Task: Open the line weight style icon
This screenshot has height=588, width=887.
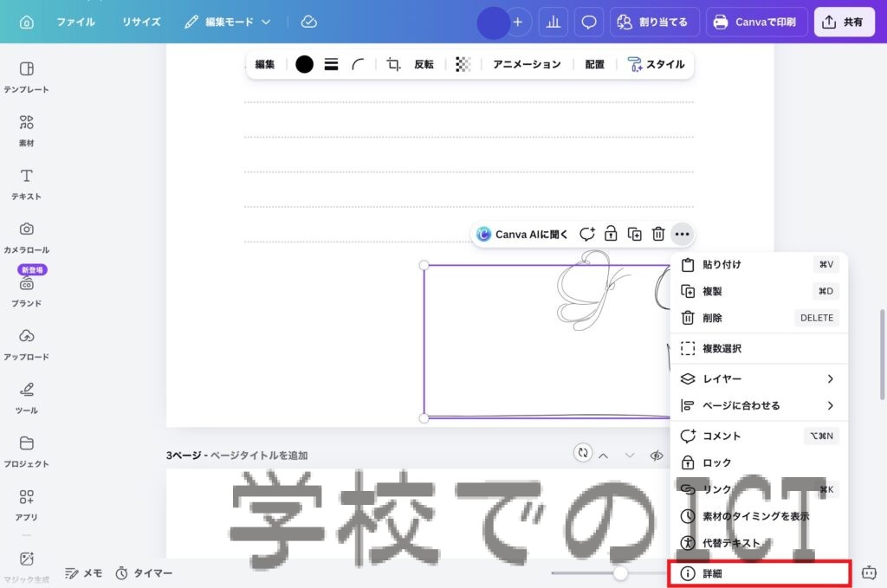Action: coord(331,64)
